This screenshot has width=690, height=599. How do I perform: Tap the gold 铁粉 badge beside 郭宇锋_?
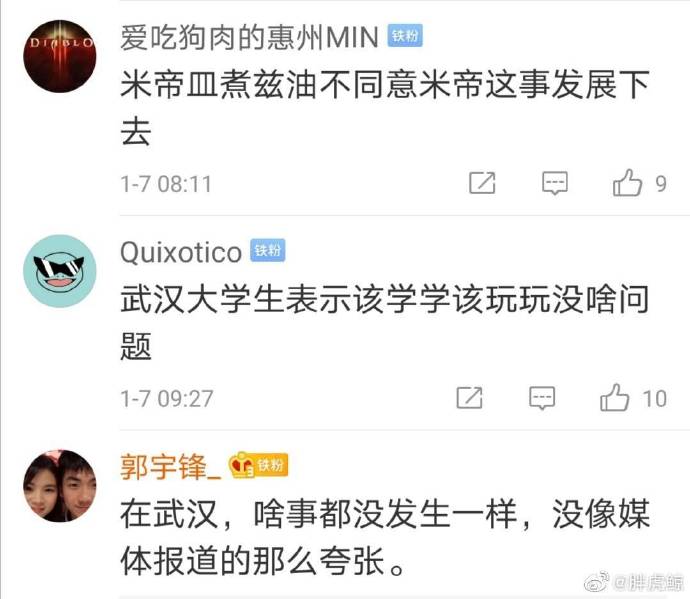271,465
